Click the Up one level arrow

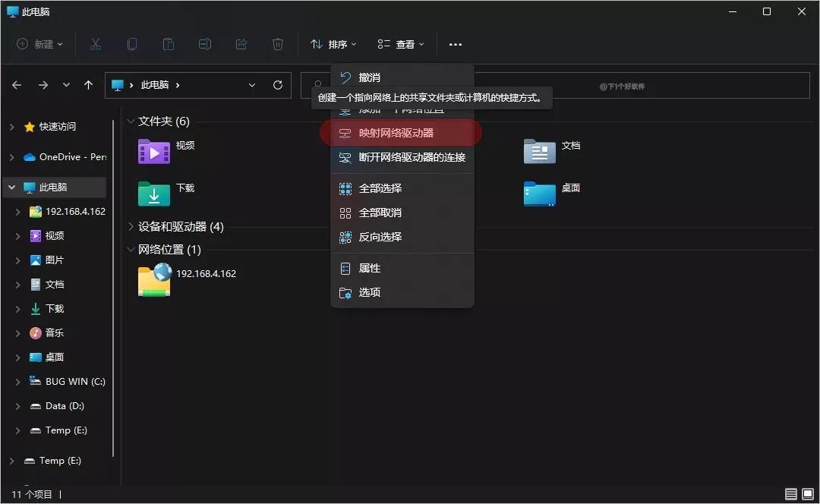[89, 85]
